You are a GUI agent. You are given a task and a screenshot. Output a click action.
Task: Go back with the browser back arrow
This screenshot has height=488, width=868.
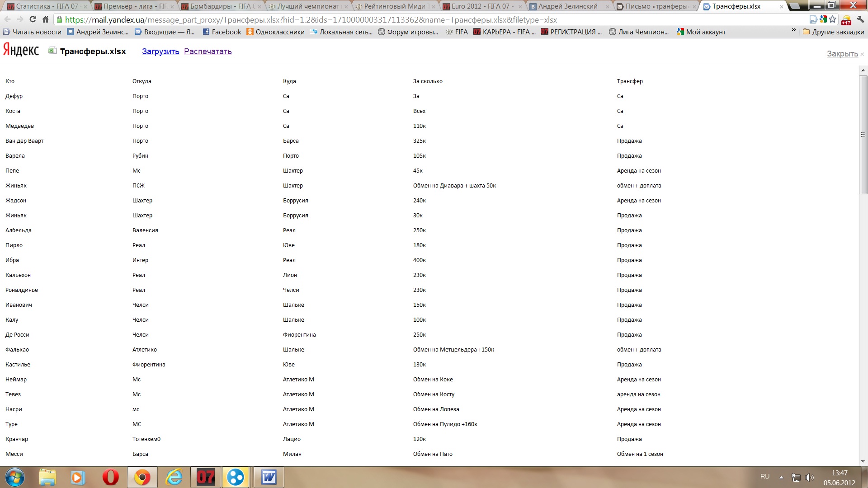(x=7, y=19)
